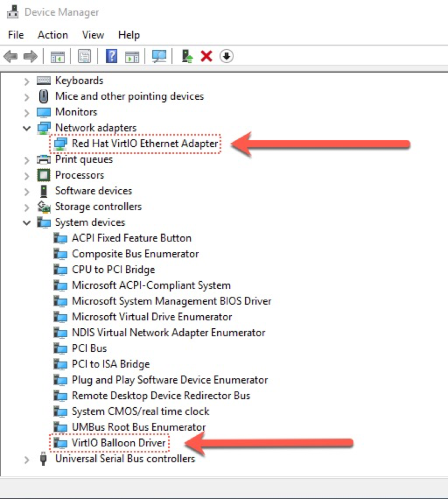Image resolution: width=448 pixels, height=499 pixels.
Task: Click the System devices folder icon
Action: click(44, 222)
